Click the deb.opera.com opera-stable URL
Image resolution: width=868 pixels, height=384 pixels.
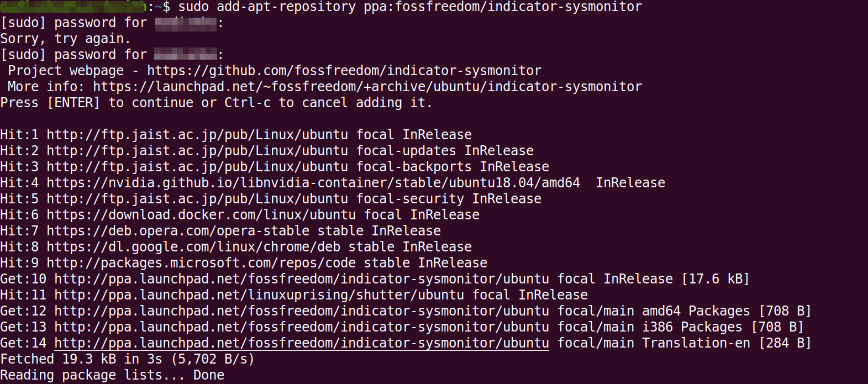[x=178, y=231]
